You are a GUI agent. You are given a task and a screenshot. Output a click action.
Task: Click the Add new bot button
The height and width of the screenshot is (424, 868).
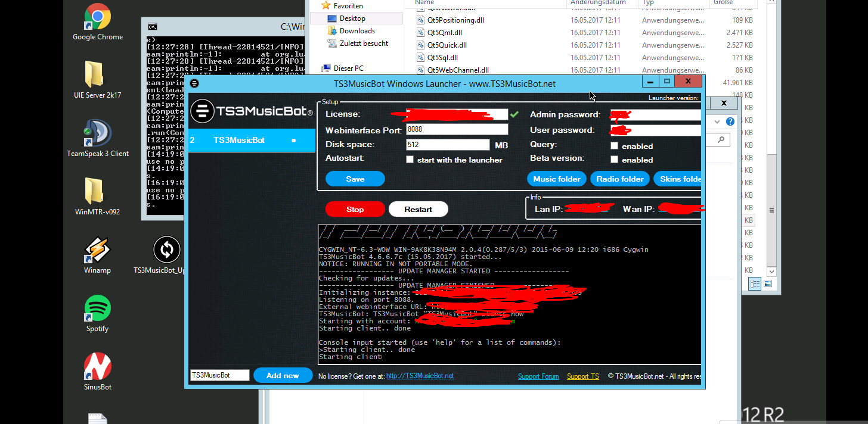coord(283,375)
